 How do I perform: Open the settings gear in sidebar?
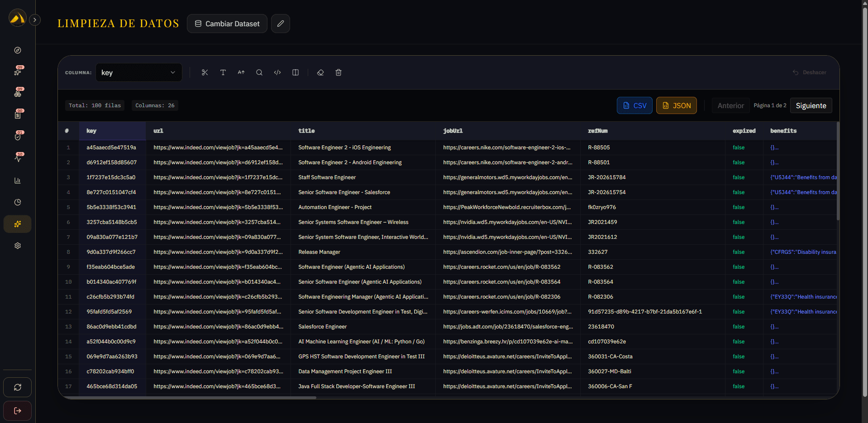18,246
